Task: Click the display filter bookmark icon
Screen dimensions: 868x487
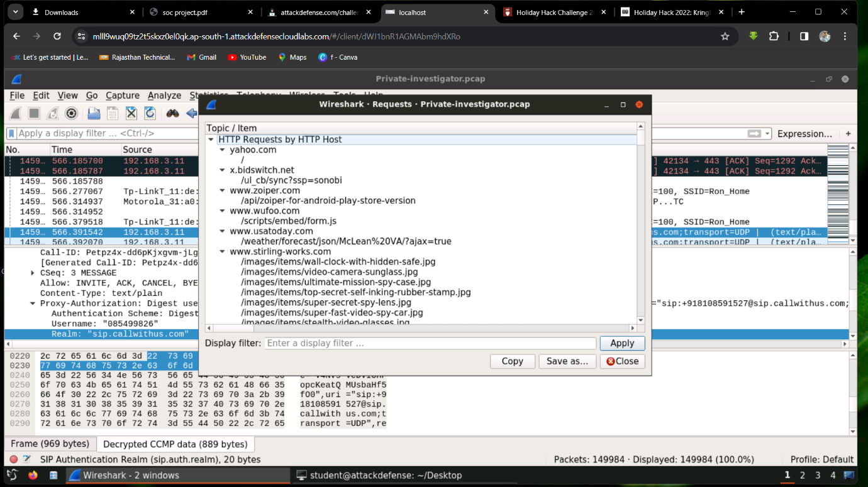Action: point(11,134)
